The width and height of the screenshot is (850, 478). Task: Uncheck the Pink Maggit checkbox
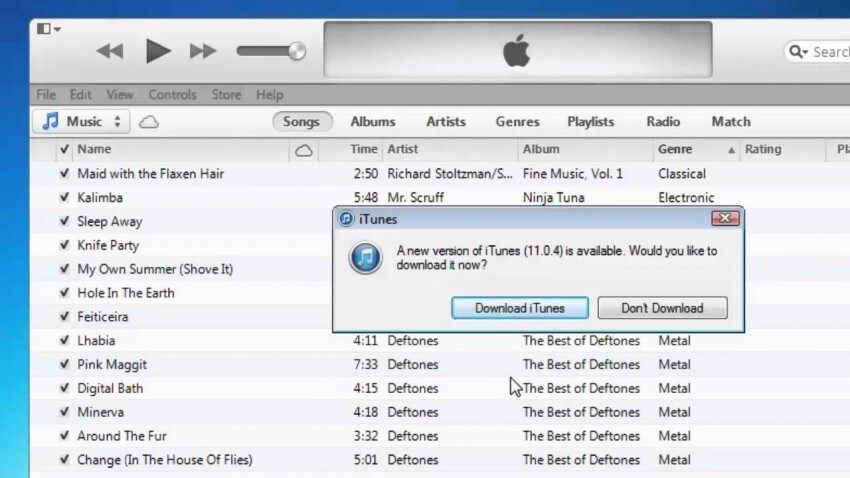(x=64, y=364)
